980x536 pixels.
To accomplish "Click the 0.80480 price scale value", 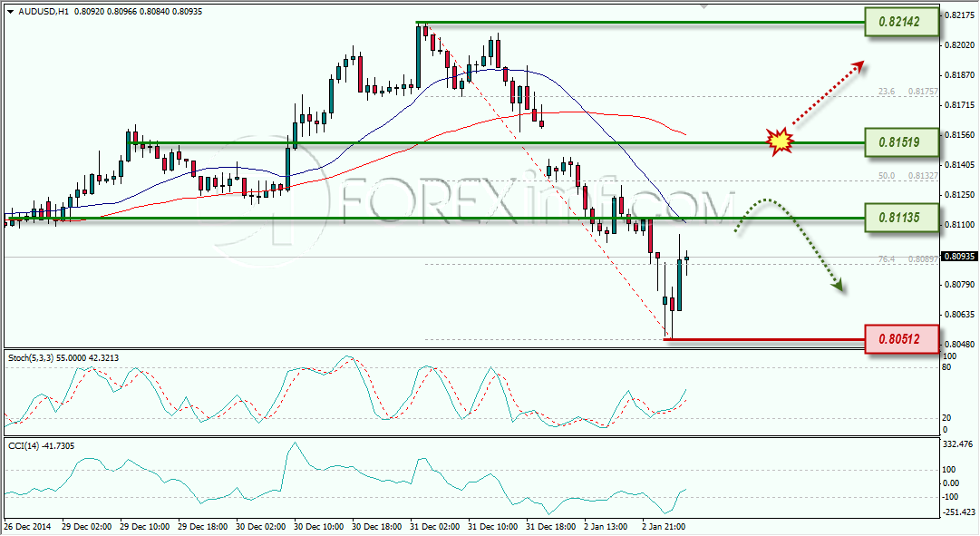I will (959, 345).
